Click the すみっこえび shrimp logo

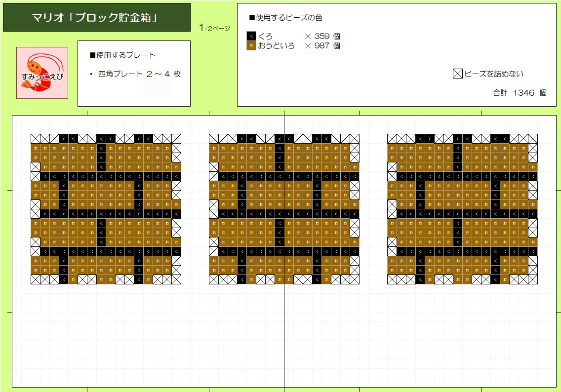[42, 73]
